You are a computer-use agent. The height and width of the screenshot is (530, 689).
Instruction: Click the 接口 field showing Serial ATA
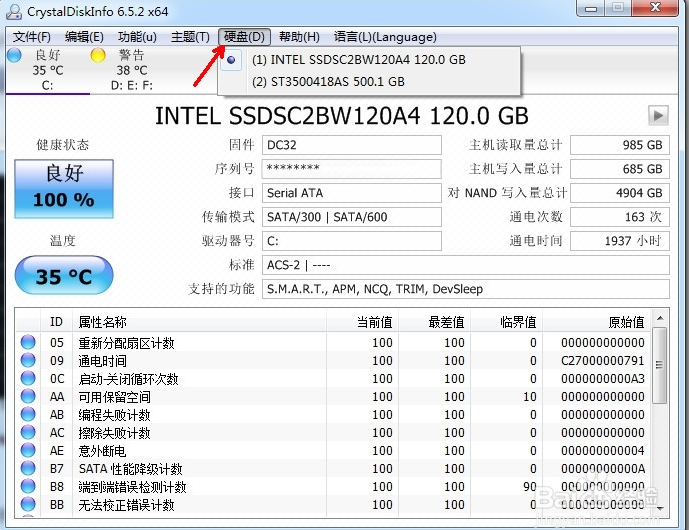coord(352,193)
